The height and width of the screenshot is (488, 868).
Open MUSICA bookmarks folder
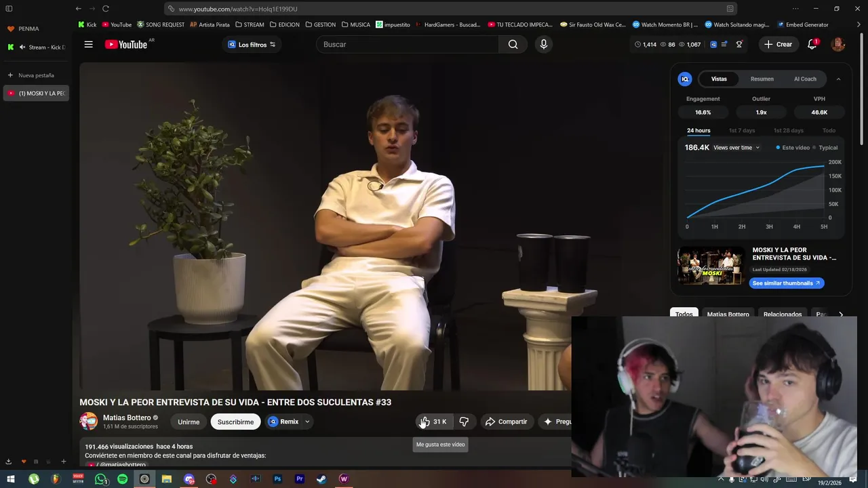pyautogui.click(x=356, y=24)
